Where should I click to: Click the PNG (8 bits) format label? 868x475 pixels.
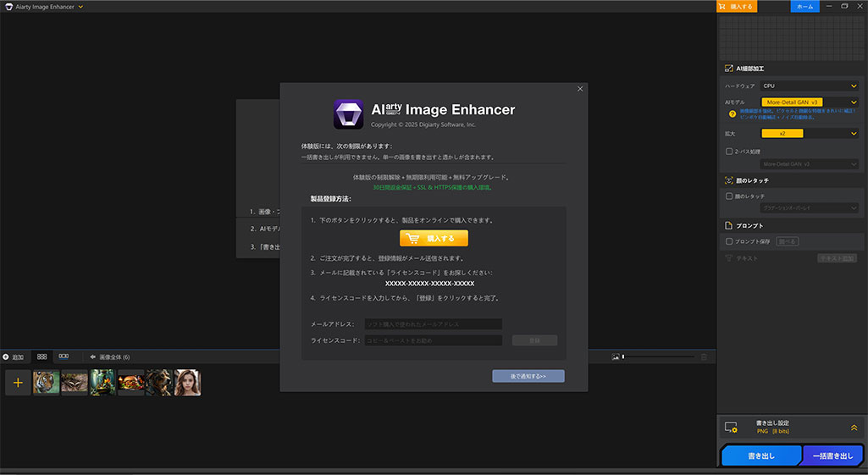point(773,431)
